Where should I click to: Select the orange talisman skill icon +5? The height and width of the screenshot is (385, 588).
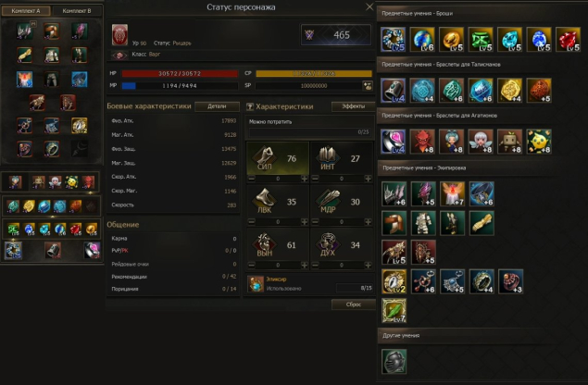coord(539,90)
